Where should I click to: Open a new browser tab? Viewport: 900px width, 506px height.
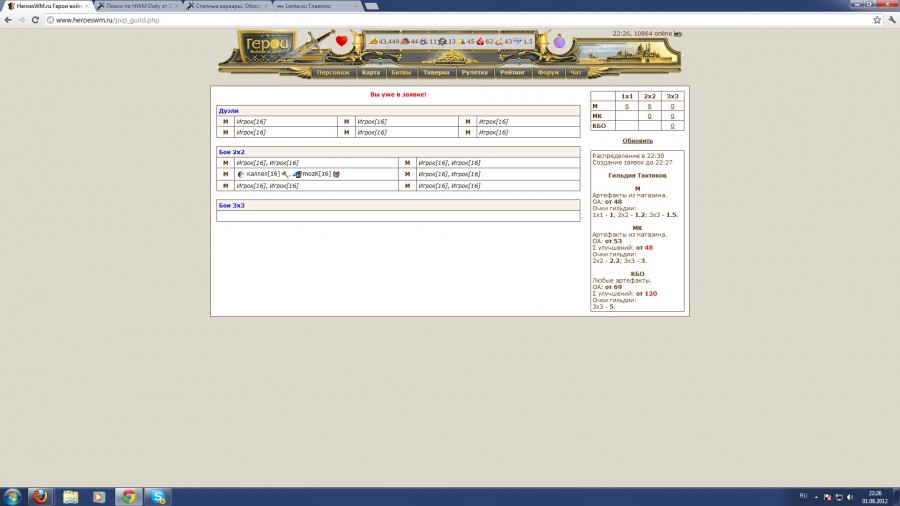(x=371, y=6)
